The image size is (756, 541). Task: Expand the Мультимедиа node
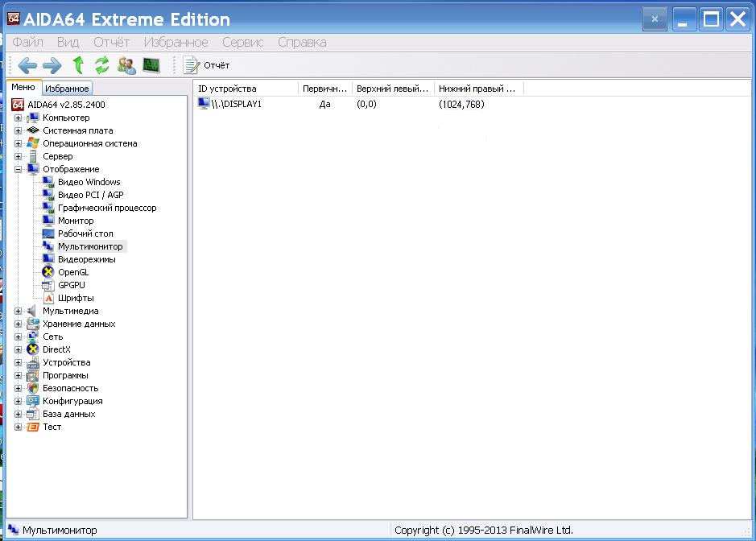(18, 311)
